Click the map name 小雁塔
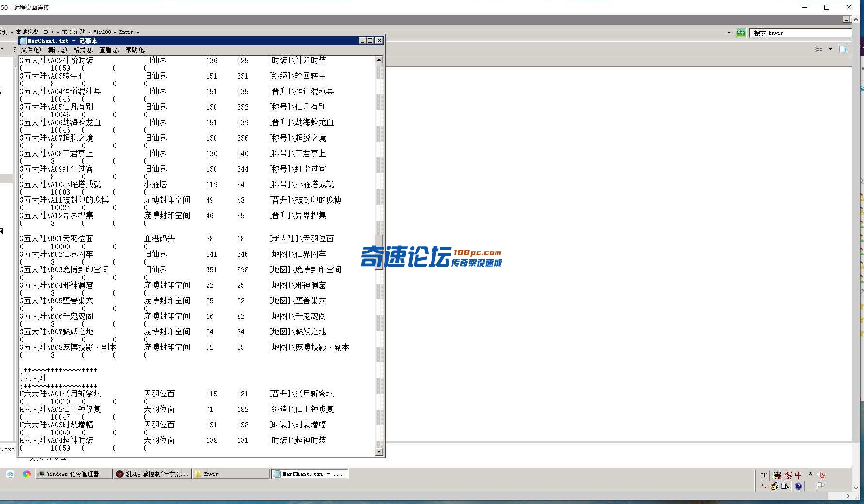 click(x=155, y=185)
